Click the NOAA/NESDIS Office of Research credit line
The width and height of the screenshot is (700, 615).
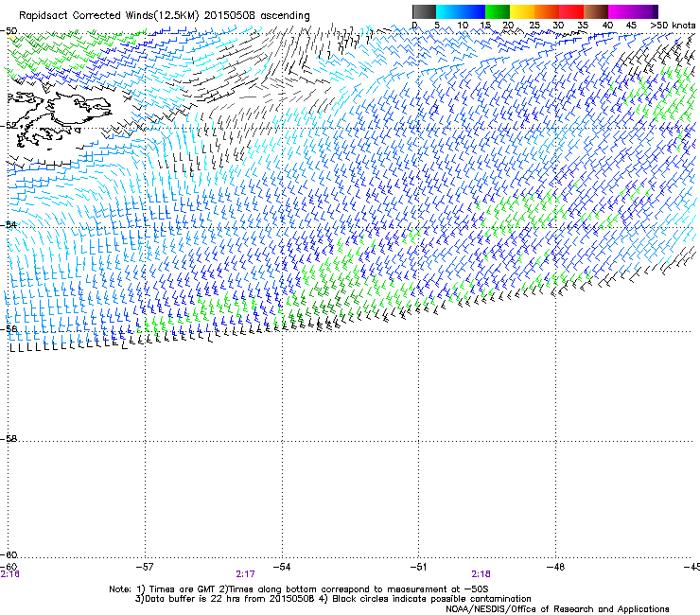coord(557,608)
